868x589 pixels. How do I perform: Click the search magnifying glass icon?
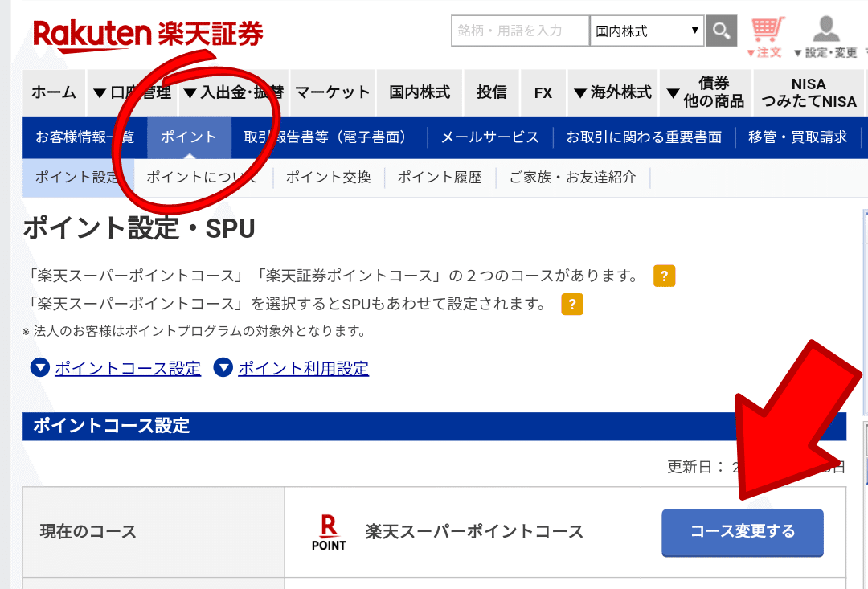click(721, 31)
